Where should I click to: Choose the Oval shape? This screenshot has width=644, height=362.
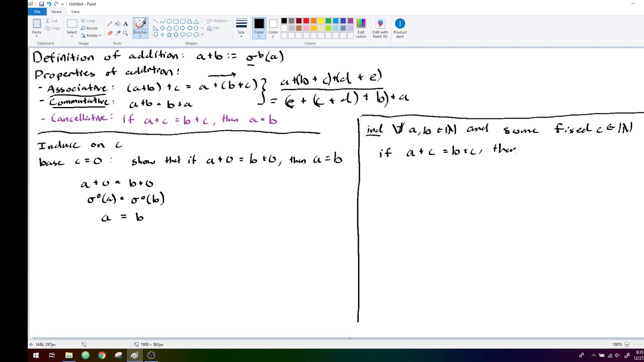point(169,22)
